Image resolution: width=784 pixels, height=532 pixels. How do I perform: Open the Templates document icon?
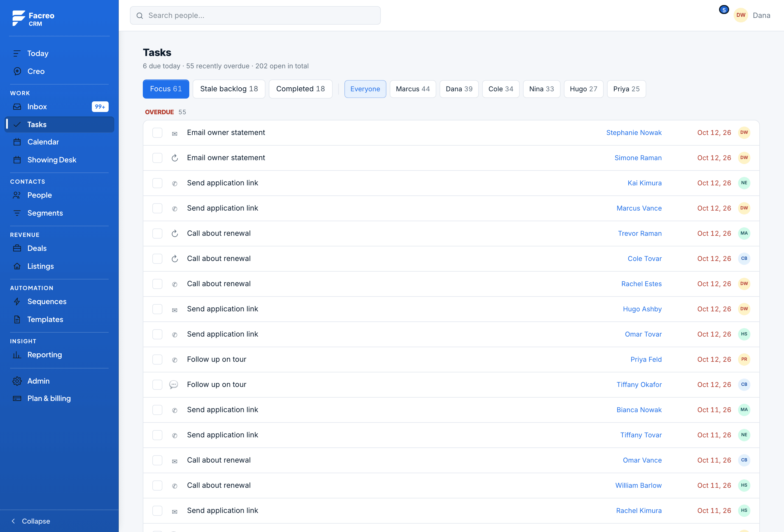pyautogui.click(x=17, y=319)
